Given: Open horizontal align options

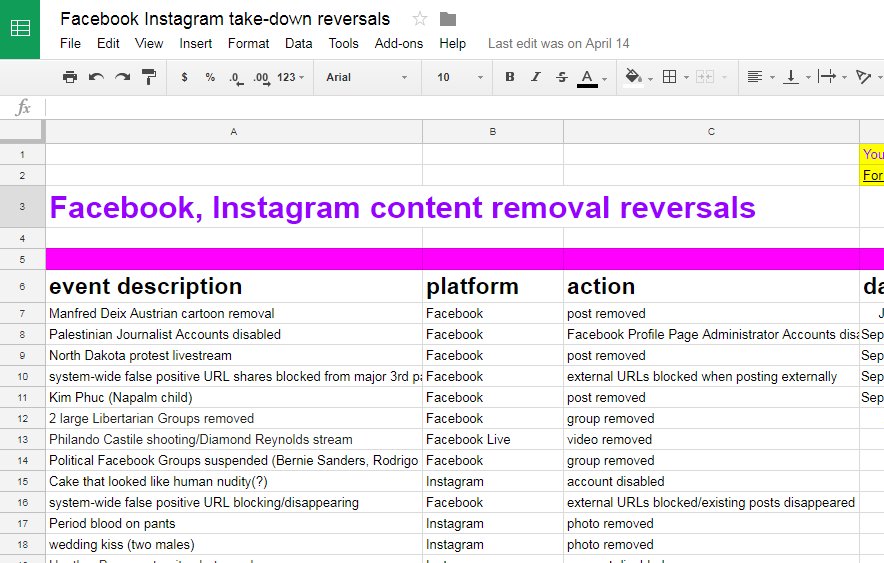Looking at the screenshot, I should pos(755,77).
